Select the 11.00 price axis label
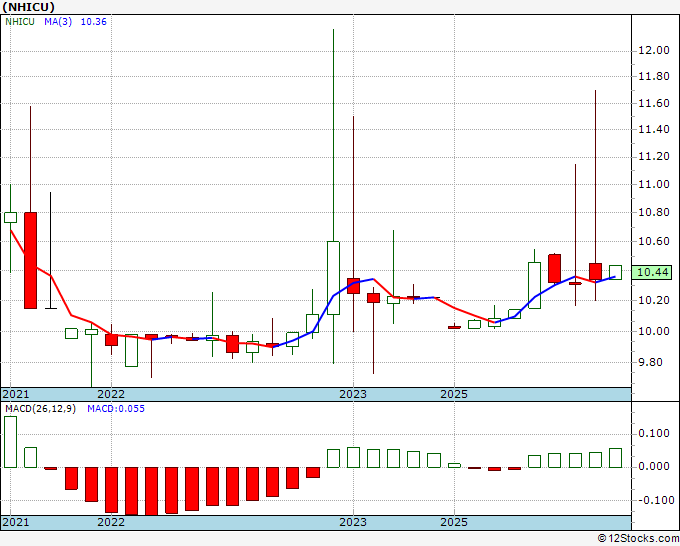This screenshot has width=680, height=546. coord(655,184)
